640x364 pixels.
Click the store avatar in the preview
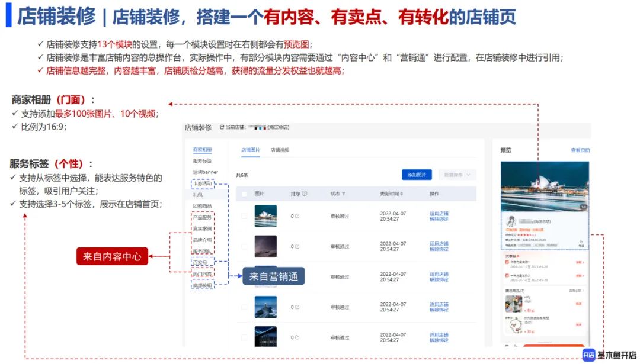(510, 222)
